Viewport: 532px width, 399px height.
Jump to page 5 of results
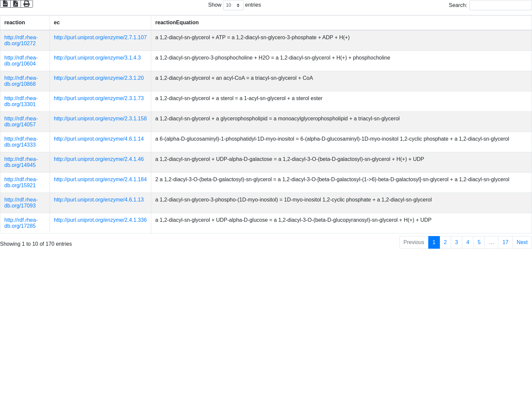coord(479,242)
